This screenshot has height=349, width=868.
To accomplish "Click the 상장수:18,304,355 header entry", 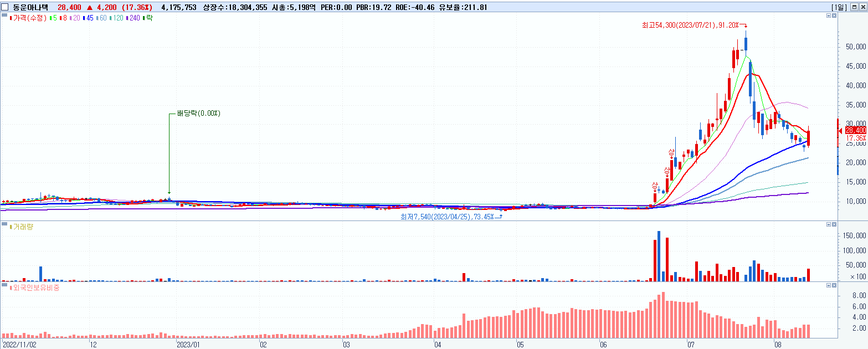I will (236, 7).
